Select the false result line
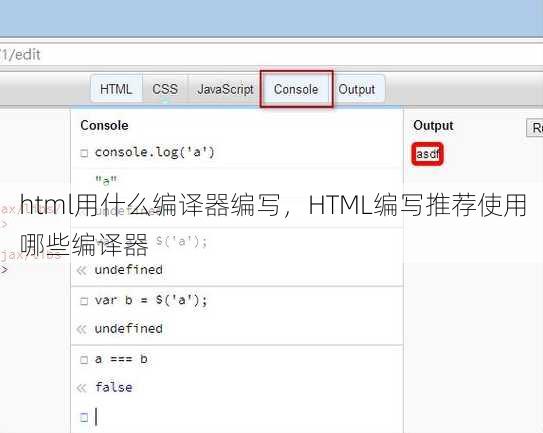Viewport: 543px width, 433px height. click(114, 387)
